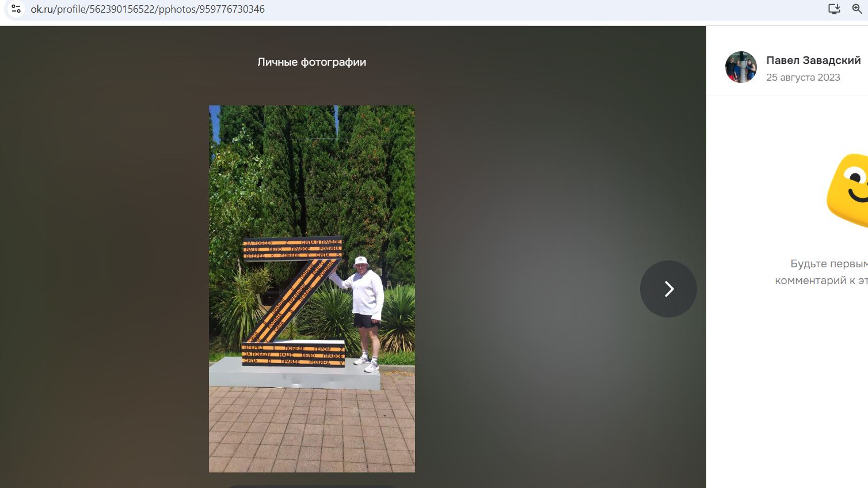
Task: Open the Павел Завадский profile name link
Action: click(813, 60)
